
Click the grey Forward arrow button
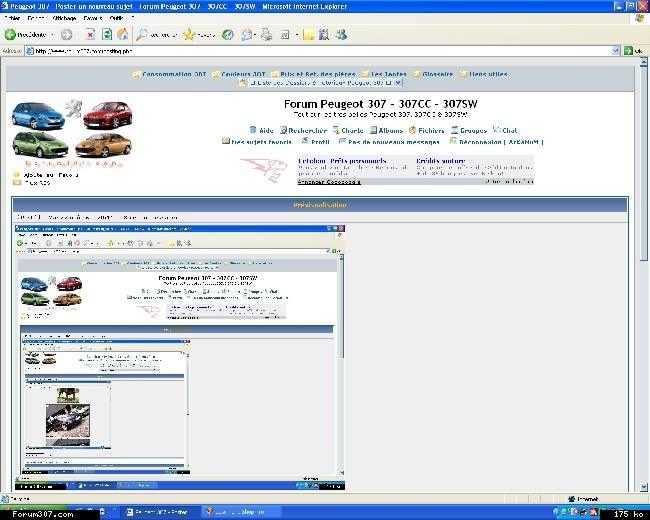(x=66, y=35)
